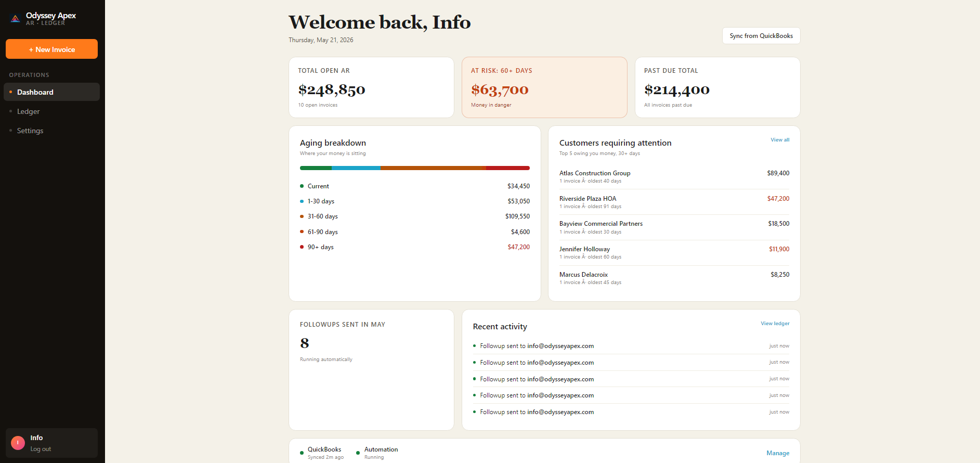This screenshot has height=463, width=980.
Task: Click the $18,500 amount
Action: (779, 224)
